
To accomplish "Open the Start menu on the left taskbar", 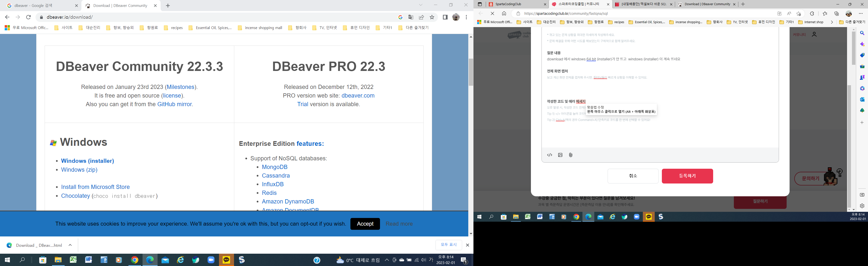I will point(7,260).
